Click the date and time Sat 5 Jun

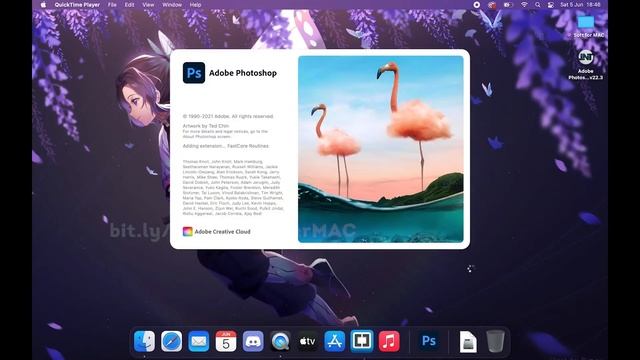pos(580,5)
